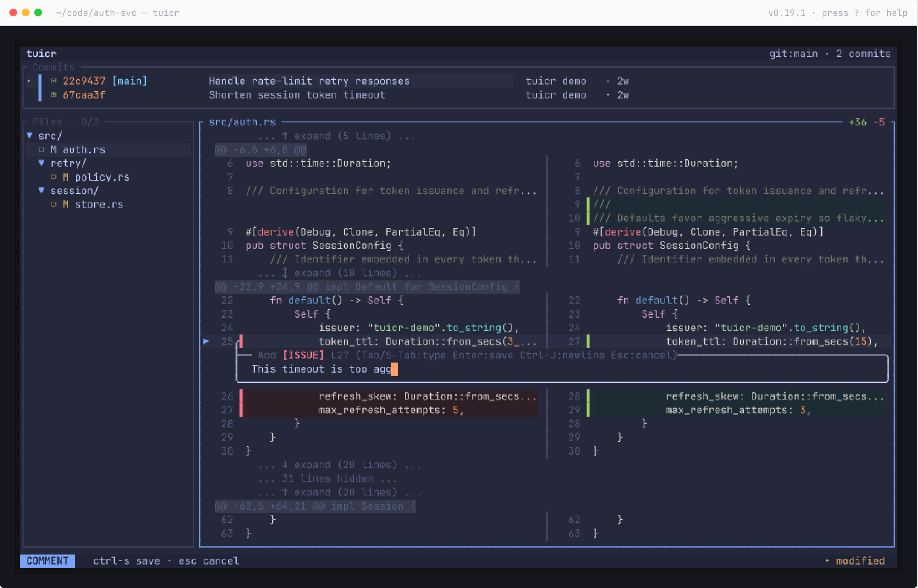Click into the comment text input

[x=562, y=369]
